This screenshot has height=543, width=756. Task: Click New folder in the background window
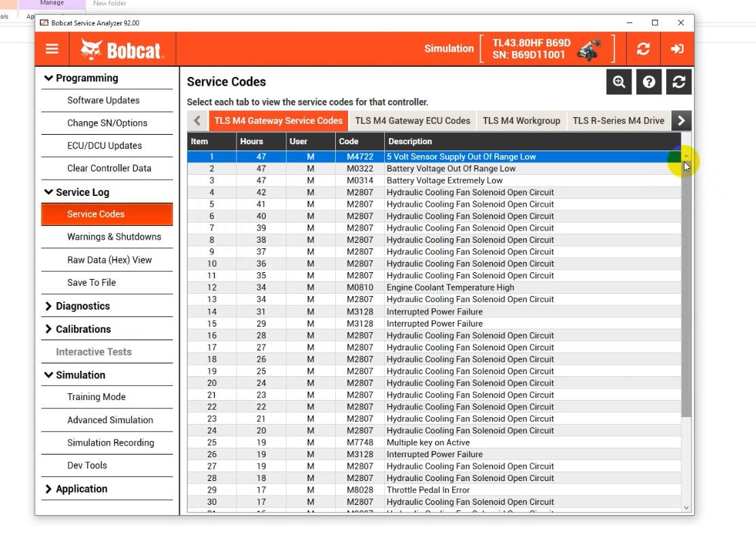coord(109,3)
